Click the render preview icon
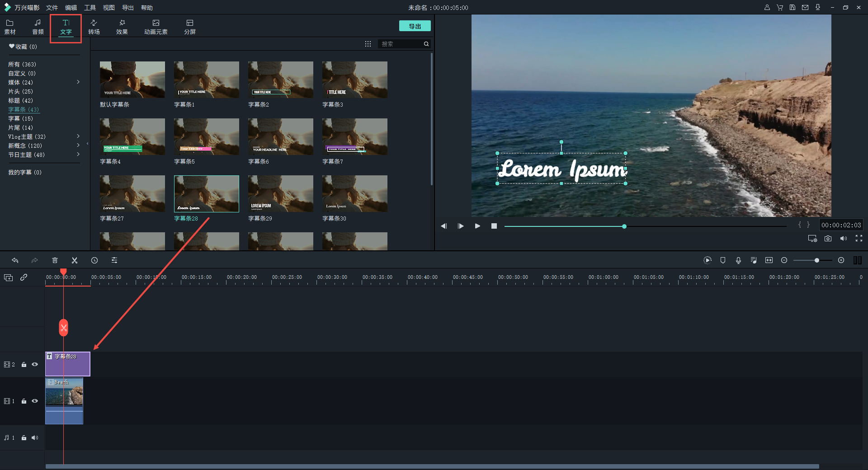The image size is (868, 470). (x=708, y=260)
